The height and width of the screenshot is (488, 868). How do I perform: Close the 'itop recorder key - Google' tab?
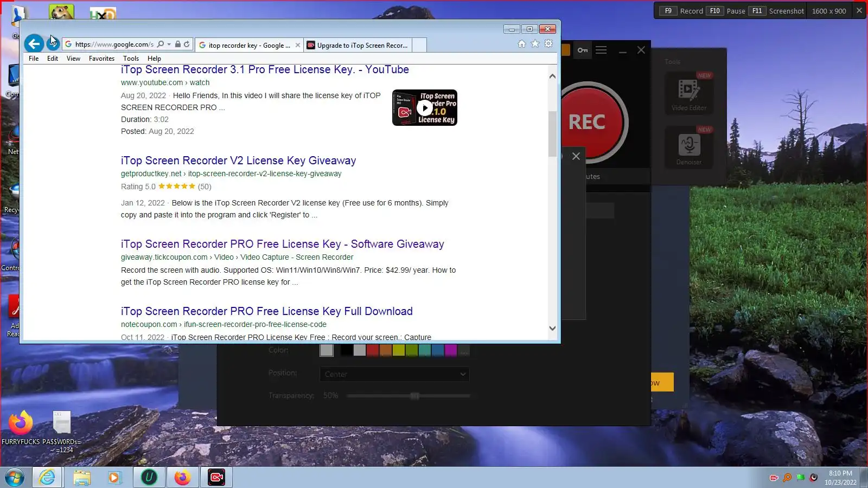tap(298, 45)
